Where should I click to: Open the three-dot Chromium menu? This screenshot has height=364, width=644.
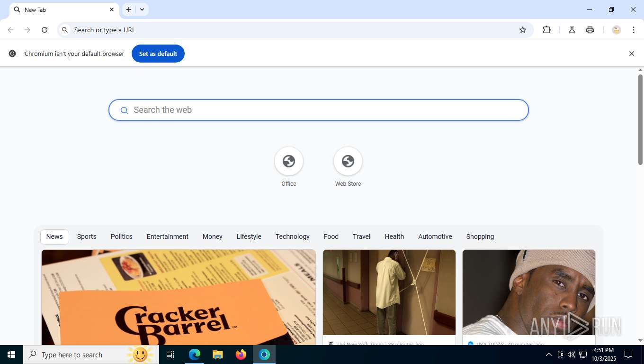point(634,30)
